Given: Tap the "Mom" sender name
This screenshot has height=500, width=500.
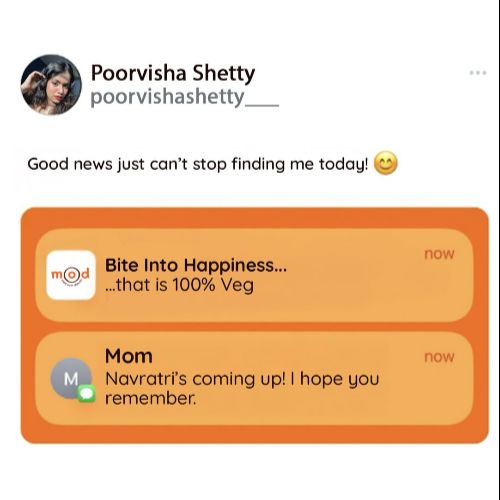Looking at the screenshot, I should point(129,356).
